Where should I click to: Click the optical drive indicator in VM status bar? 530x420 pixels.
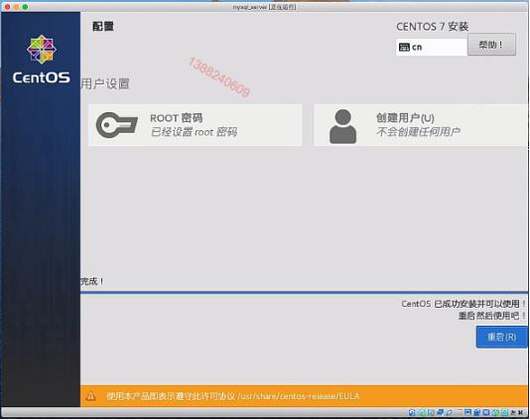coord(423,412)
